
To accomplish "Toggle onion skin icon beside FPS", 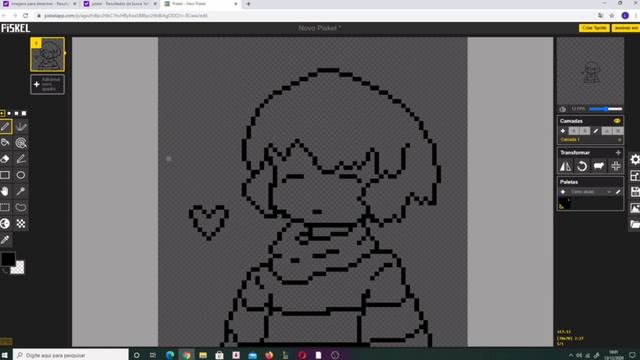I will (562, 109).
